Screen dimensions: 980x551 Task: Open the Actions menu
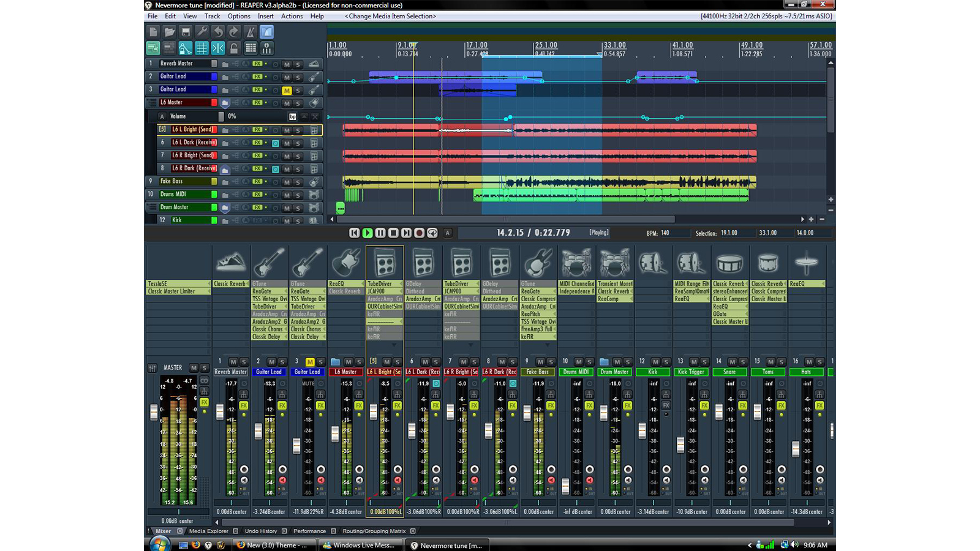292,17
